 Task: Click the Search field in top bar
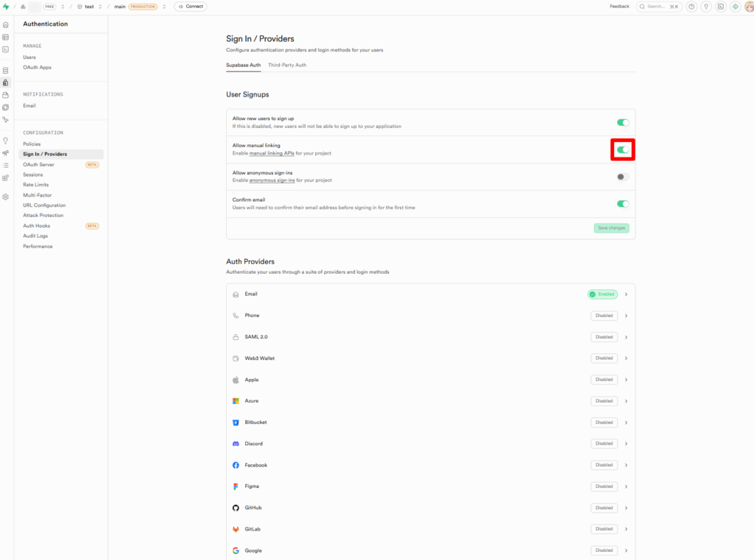point(657,7)
